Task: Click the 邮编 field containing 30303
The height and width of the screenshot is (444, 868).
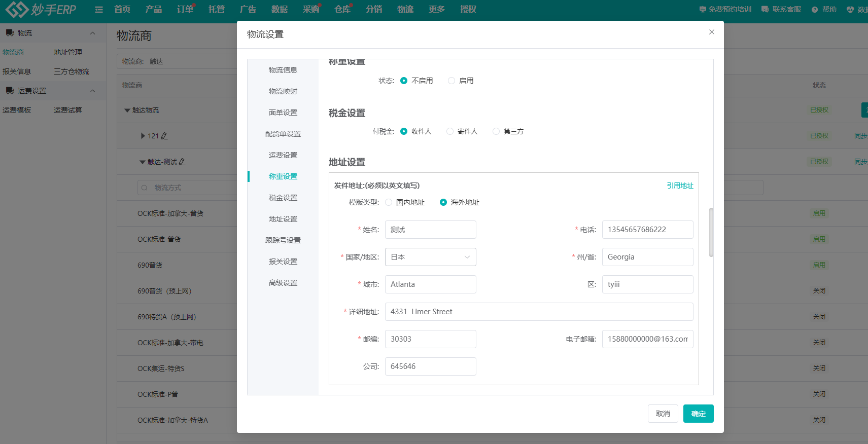Action: click(x=430, y=339)
